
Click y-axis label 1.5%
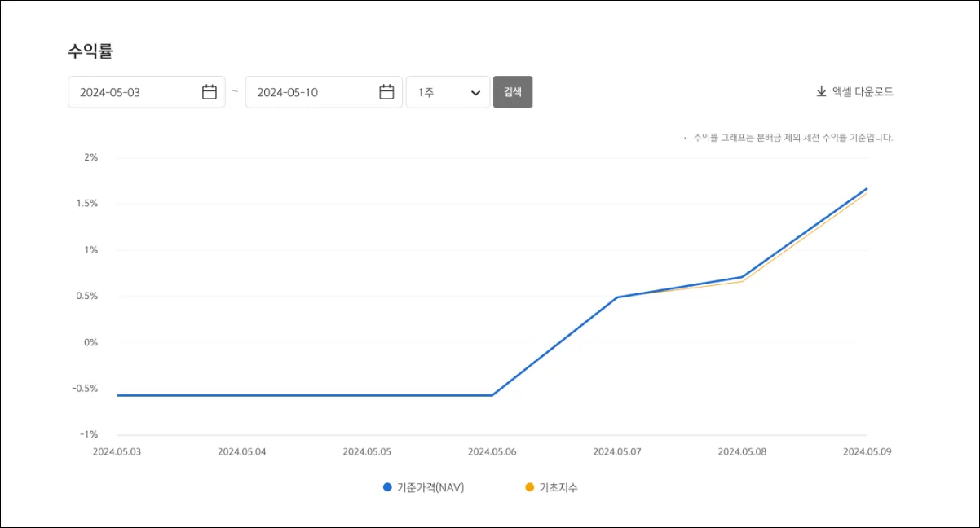[x=87, y=203]
